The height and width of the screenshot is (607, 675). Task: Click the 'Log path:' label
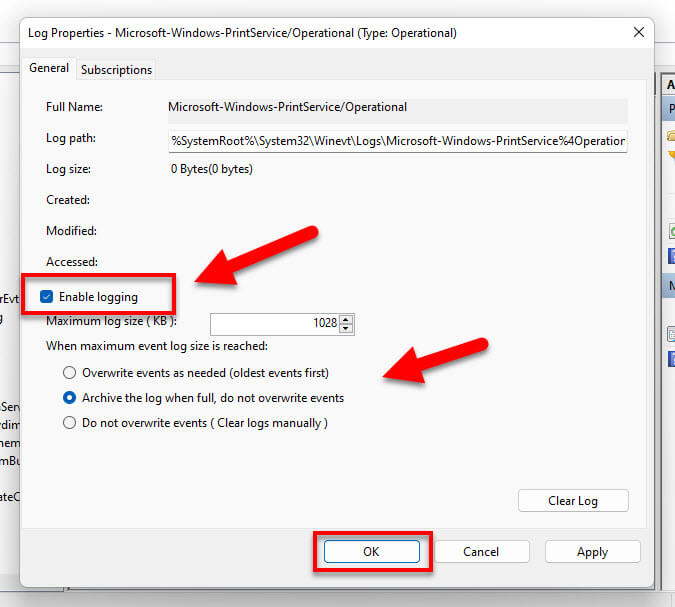71,138
